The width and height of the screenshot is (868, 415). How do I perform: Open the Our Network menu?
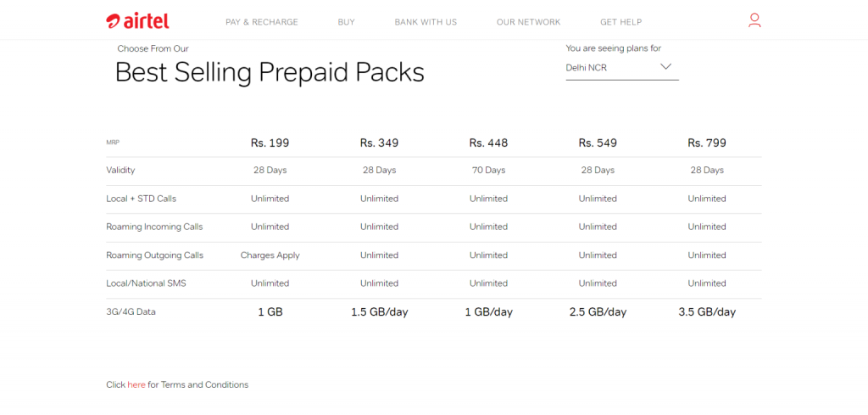pyautogui.click(x=529, y=22)
